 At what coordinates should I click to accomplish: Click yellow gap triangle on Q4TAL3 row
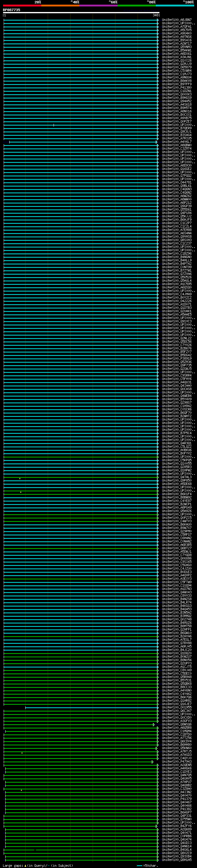click(20, 478)
